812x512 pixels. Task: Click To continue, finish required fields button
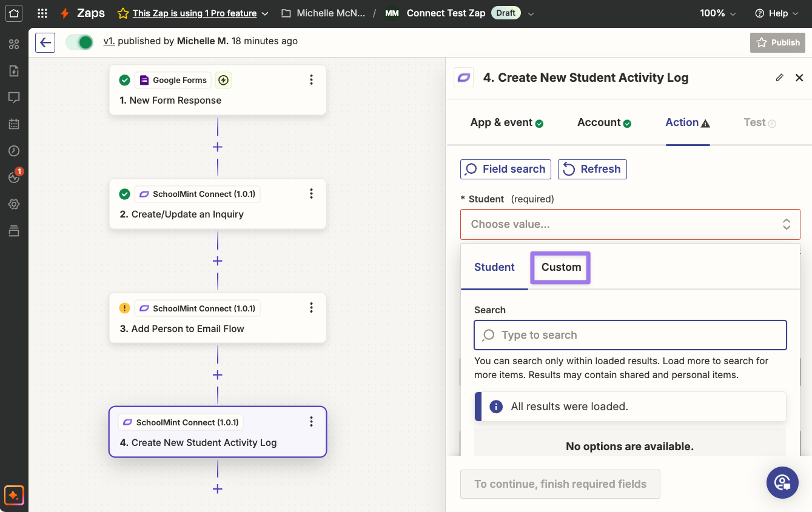tap(560, 484)
